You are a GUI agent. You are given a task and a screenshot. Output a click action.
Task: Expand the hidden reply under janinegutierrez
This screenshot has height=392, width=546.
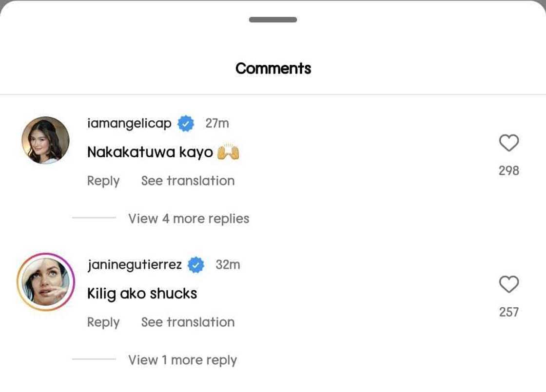[183, 360]
